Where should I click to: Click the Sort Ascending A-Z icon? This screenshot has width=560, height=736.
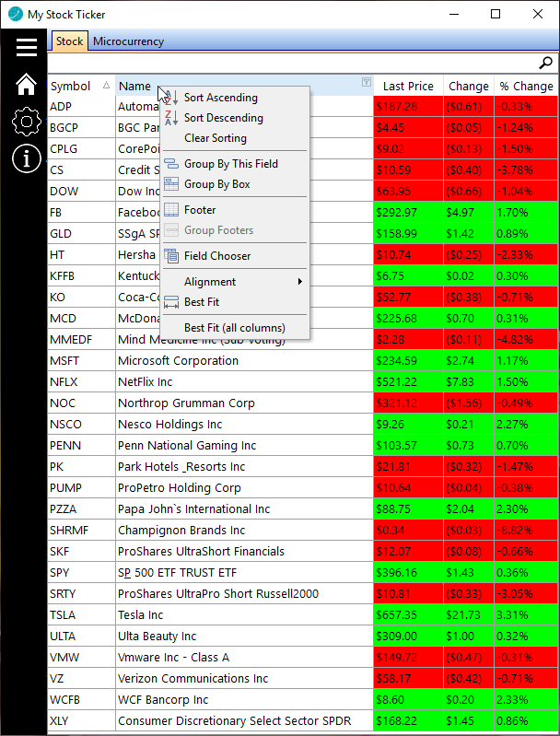pyautogui.click(x=171, y=98)
